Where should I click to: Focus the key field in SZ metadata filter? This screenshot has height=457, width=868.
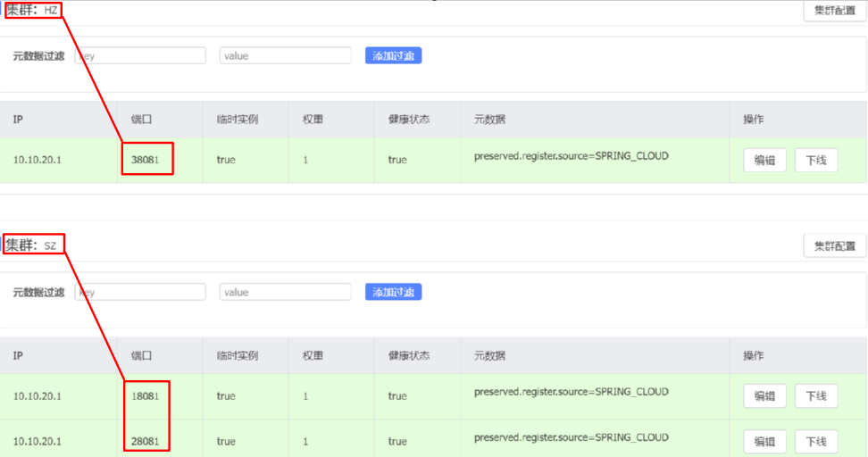pos(141,292)
